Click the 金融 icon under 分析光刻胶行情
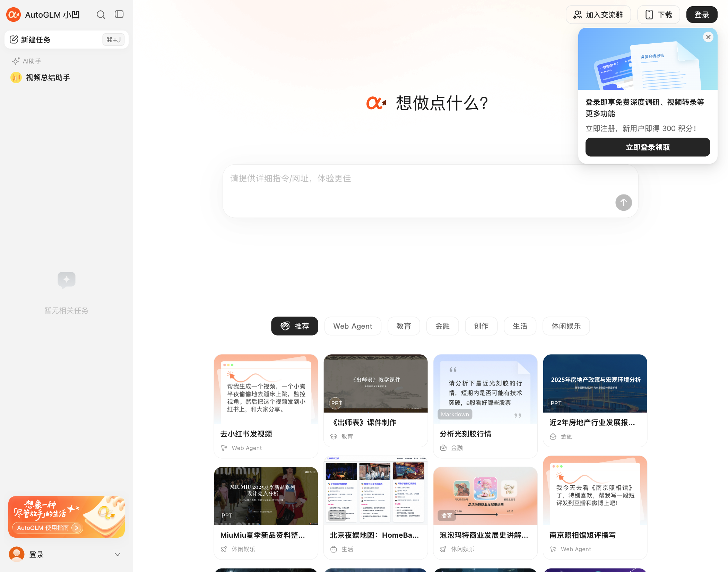Screen dimensions: 728x572 443,448
